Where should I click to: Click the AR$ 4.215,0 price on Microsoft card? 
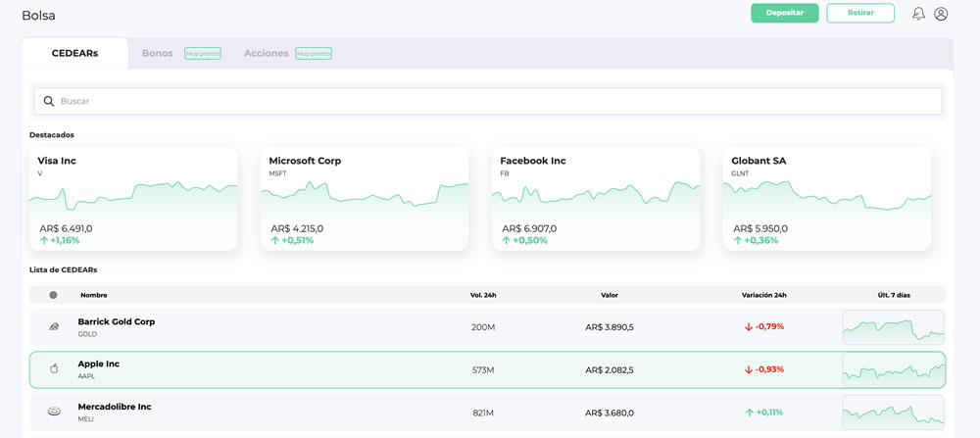point(297,228)
